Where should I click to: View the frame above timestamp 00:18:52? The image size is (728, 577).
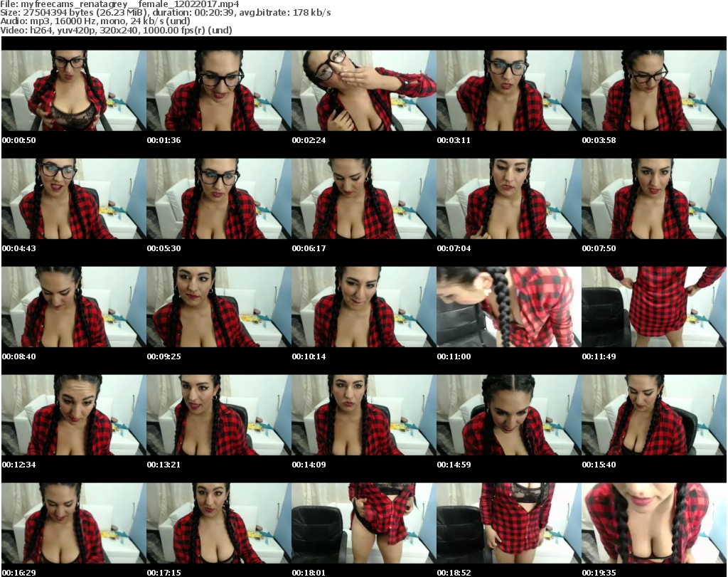[x=509, y=523]
